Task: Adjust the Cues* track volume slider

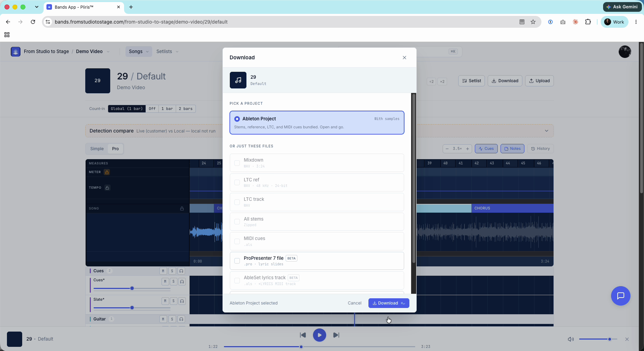Action: [132, 288]
